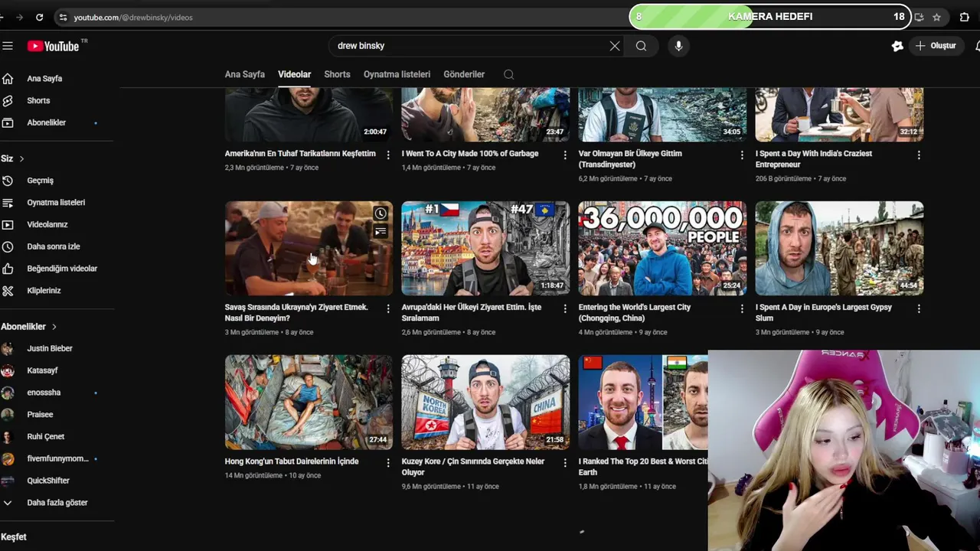
Task: Open options for Amerika'nın En Tuhaf Tarikatlarını video
Action: click(x=388, y=155)
